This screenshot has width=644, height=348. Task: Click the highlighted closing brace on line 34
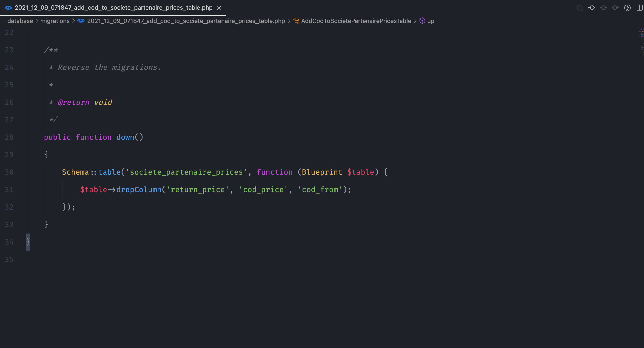point(28,242)
